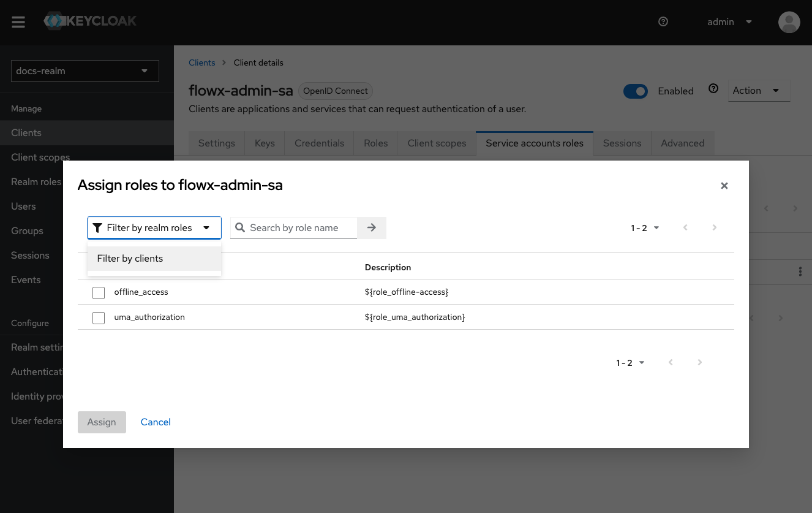Open the Service accounts roles tab
The width and height of the screenshot is (812, 513).
(535, 143)
